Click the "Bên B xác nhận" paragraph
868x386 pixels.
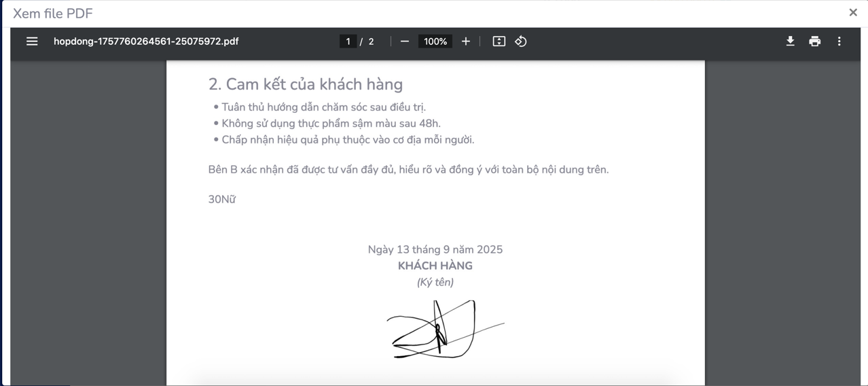click(408, 169)
